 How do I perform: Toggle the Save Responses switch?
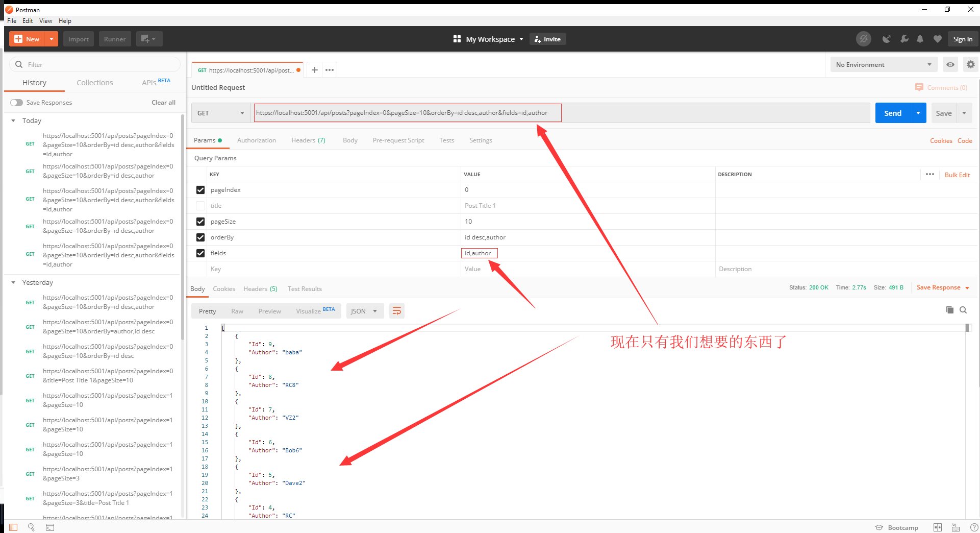point(16,103)
